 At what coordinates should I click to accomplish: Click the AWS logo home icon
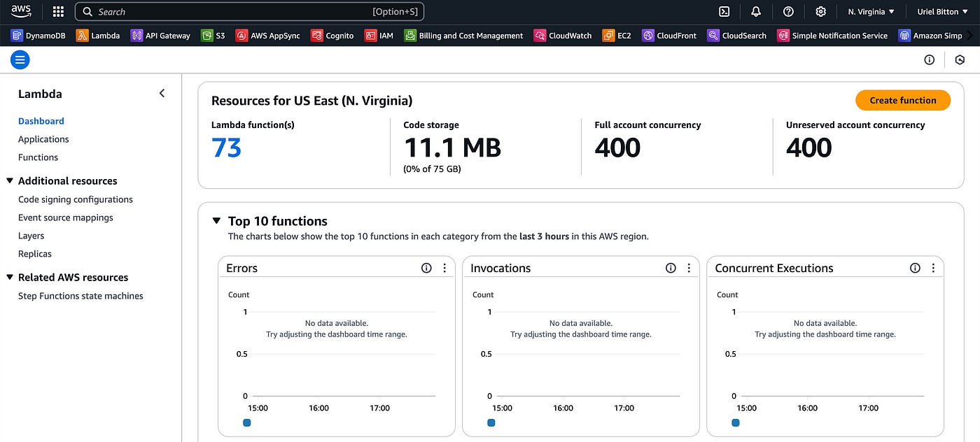(x=20, y=11)
